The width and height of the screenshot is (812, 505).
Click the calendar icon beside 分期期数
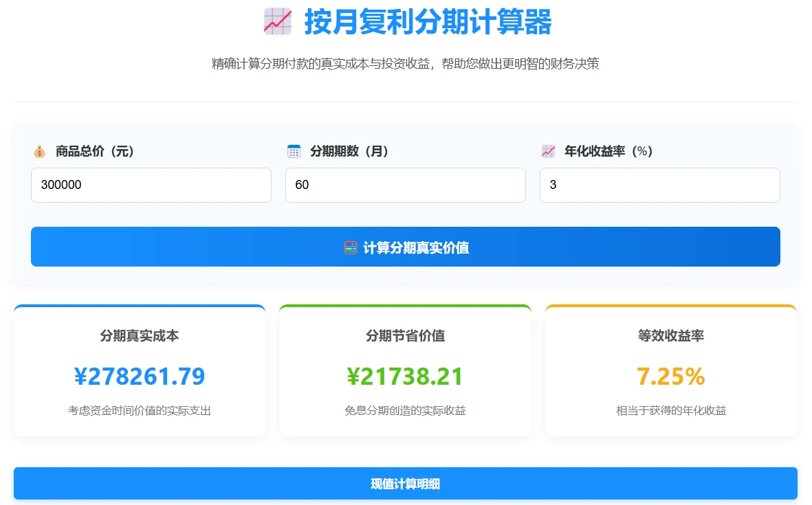[x=294, y=151]
